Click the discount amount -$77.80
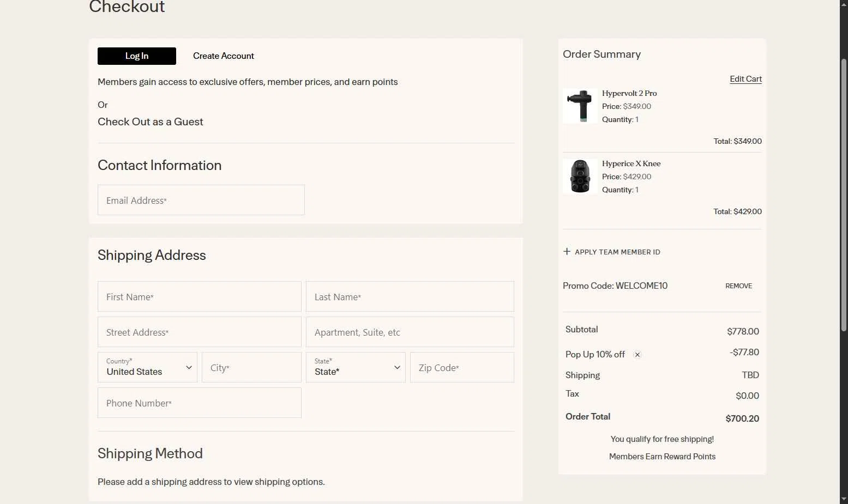Screen dimensions: 848x504 (744, 352)
